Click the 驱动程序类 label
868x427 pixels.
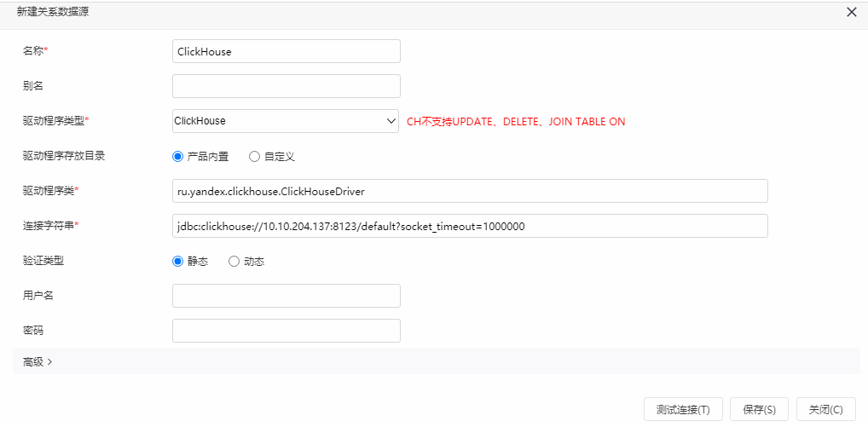(x=50, y=190)
